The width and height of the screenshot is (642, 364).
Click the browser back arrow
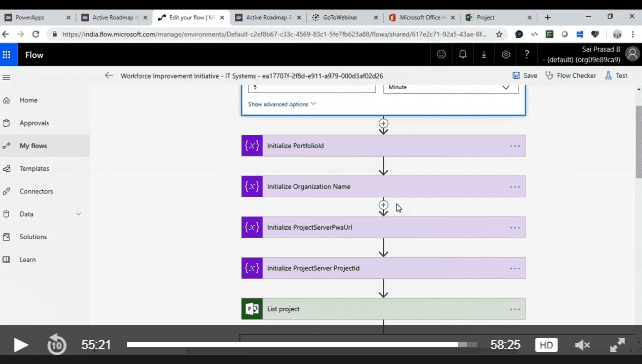[x=6, y=34]
